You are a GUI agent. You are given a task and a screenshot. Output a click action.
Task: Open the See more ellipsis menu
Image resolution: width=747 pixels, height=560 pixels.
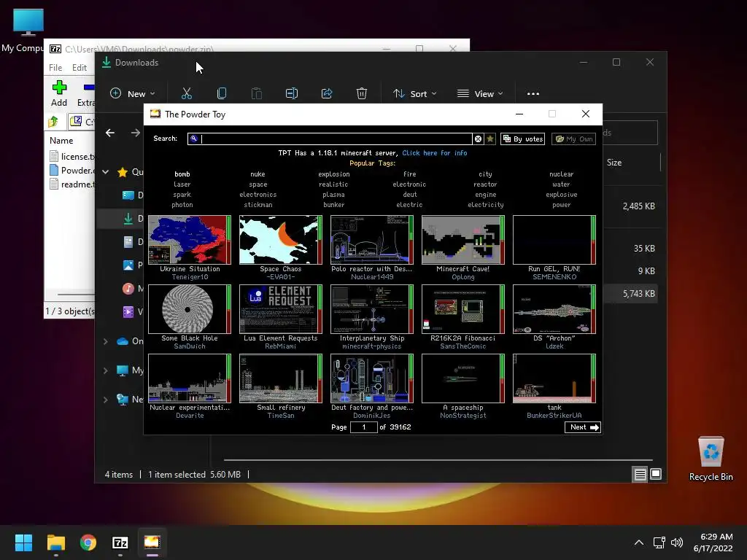533,94
